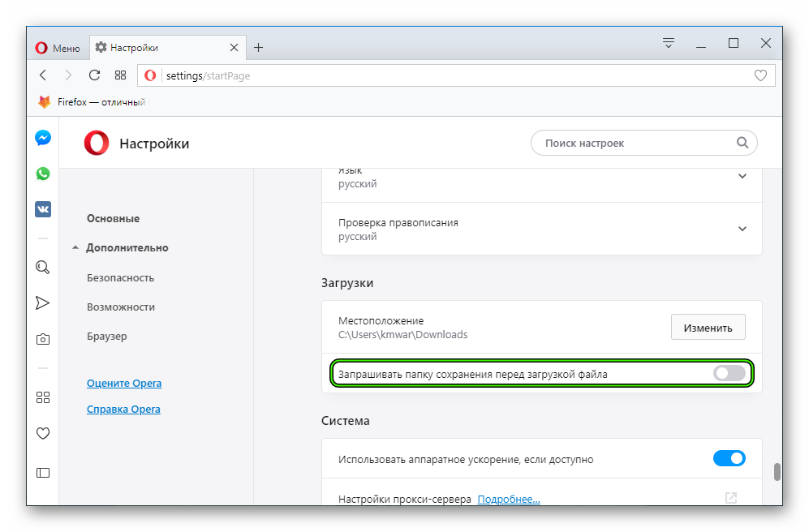Click the settings page scrollbar thumb
The image size is (809, 532).
click(777, 472)
